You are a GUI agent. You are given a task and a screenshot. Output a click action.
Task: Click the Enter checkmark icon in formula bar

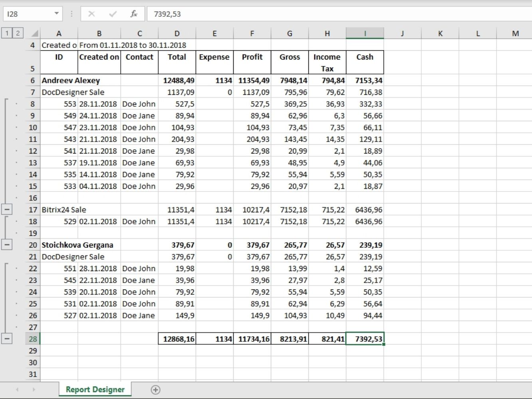pyautogui.click(x=113, y=14)
